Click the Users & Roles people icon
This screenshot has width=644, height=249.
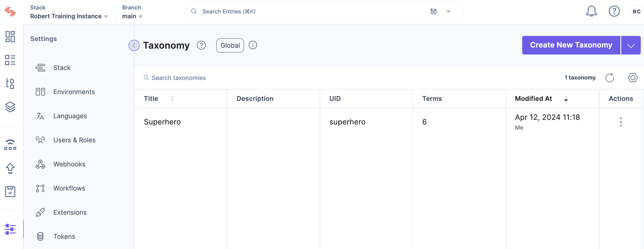point(40,140)
